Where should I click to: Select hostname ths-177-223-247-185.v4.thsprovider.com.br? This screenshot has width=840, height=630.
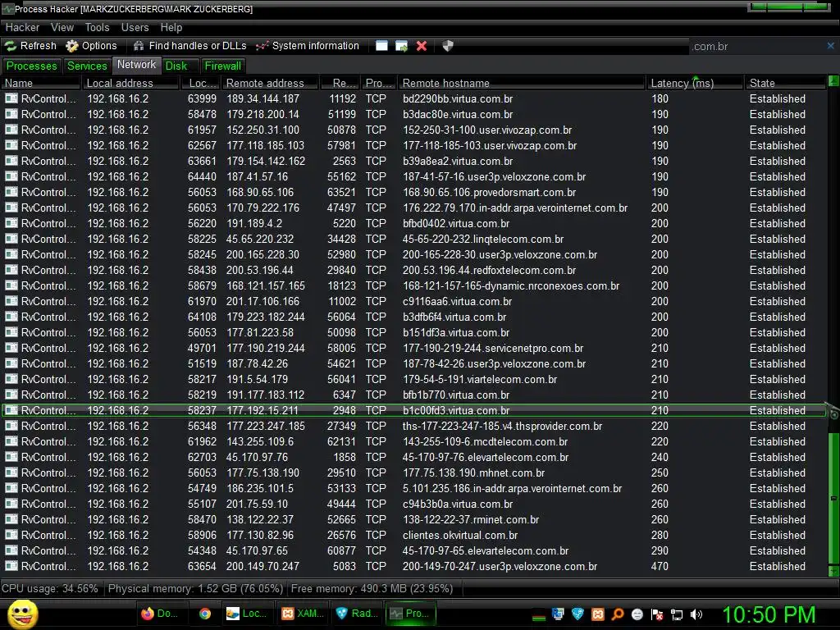click(502, 426)
